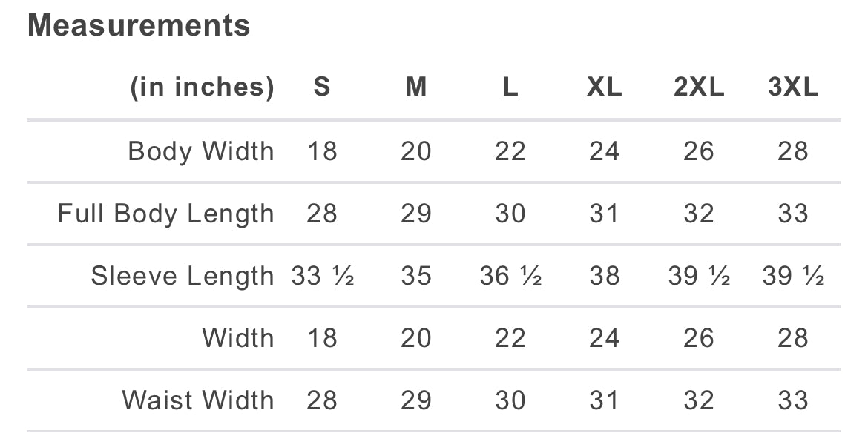Click the Full Body Length row label

[x=166, y=214]
